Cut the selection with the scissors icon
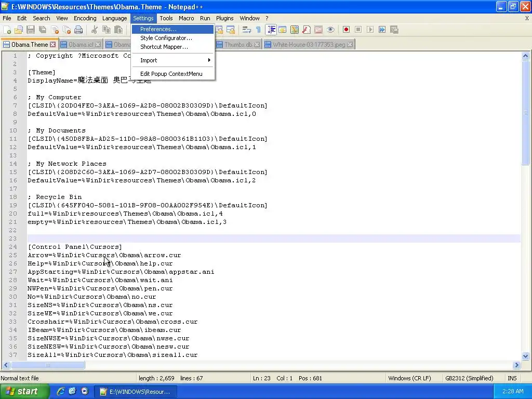532x399 pixels. [x=95, y=30]
